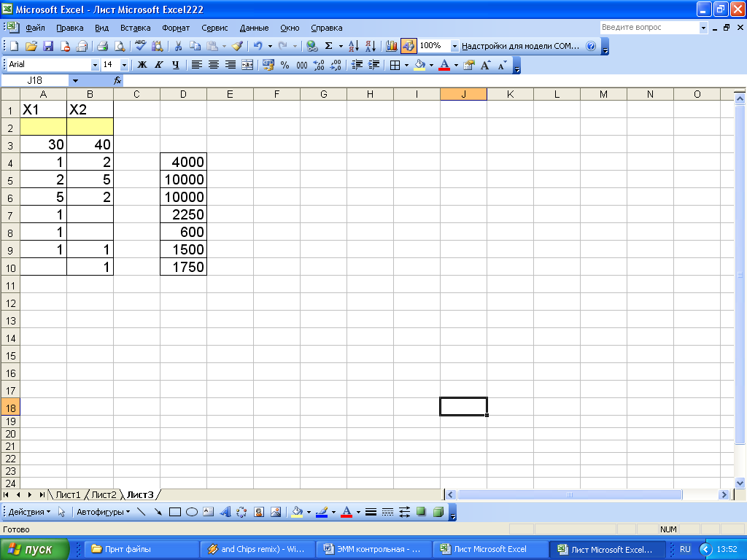Open the AutoSum dropdown arrow
Image resolution: width=747 pixels, height=560 pixels.
point(341,46)
